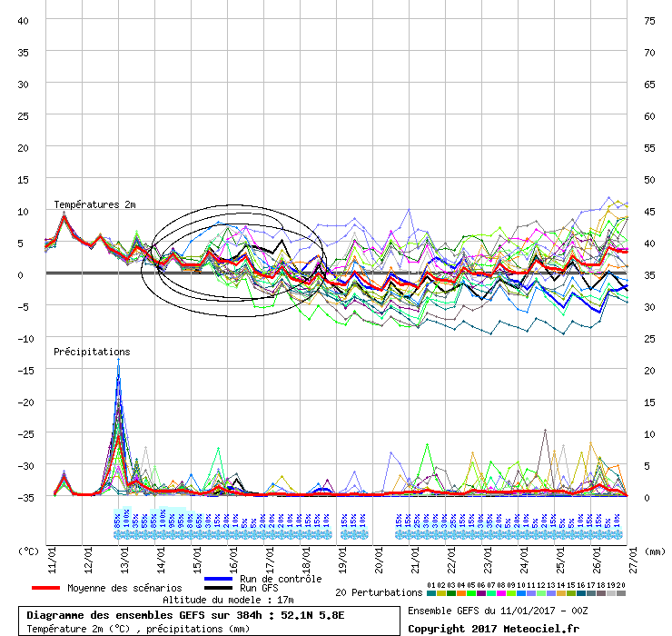Click the 'Précipitations' chart label
This screenshot has height=636, width=672.
[92, 352]
